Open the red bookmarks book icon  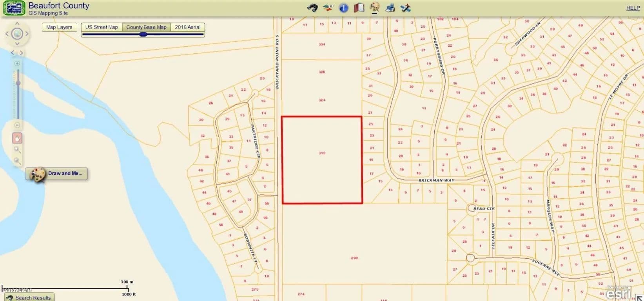click(359, 8)
